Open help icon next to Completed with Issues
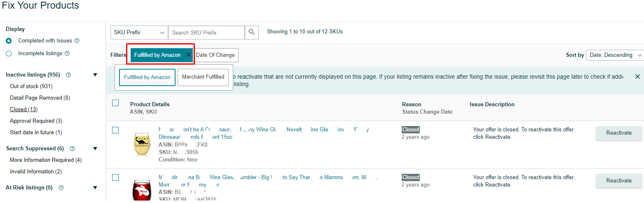The image size is (644, 203). click(x=77, y=41)
